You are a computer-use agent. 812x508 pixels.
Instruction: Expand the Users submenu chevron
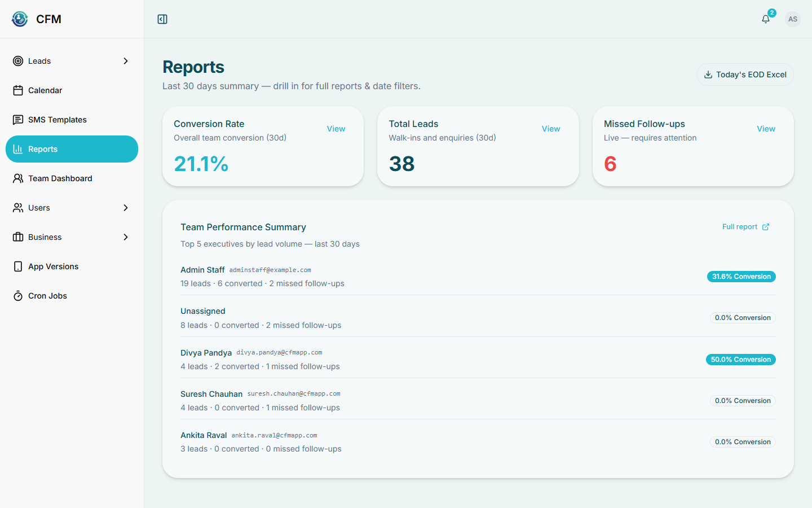click(126, 208)
